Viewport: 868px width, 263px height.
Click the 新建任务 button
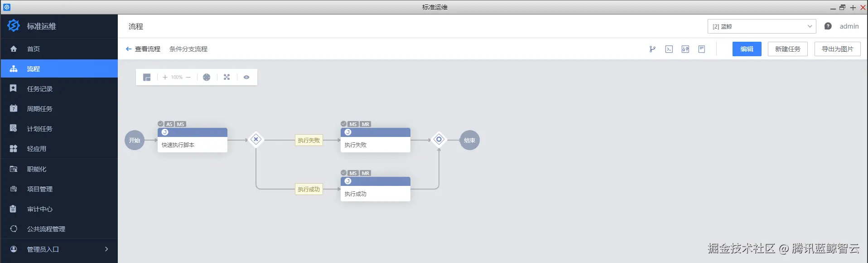click(x=787, y=49)
